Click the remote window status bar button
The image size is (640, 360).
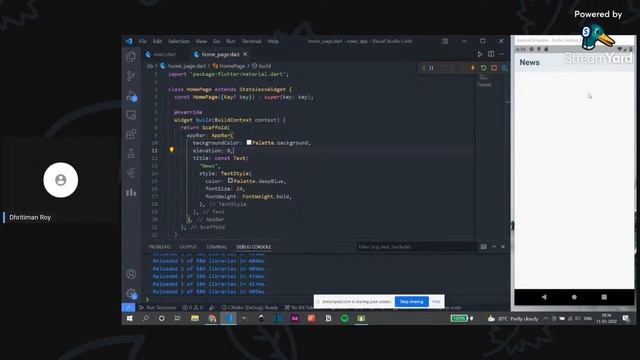pyautogui.click(x=128, y=308)
